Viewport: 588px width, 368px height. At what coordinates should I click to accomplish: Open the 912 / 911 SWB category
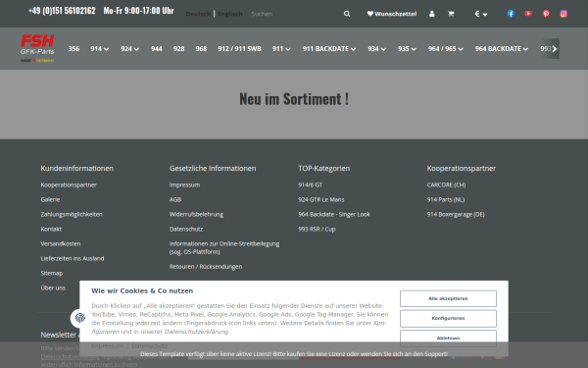pyautogui.click(x=240, y=49)
